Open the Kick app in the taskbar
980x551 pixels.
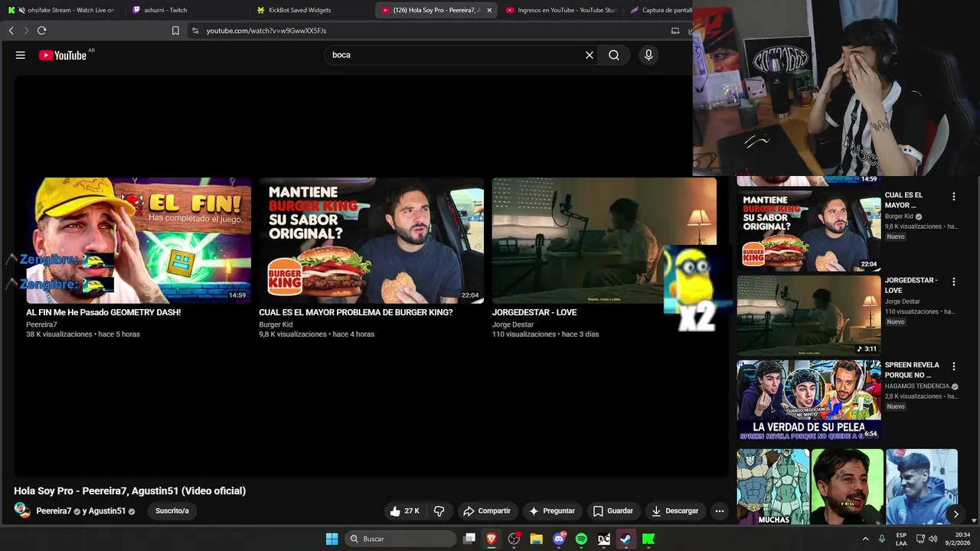pyautogui.click(x=648, y=539)
